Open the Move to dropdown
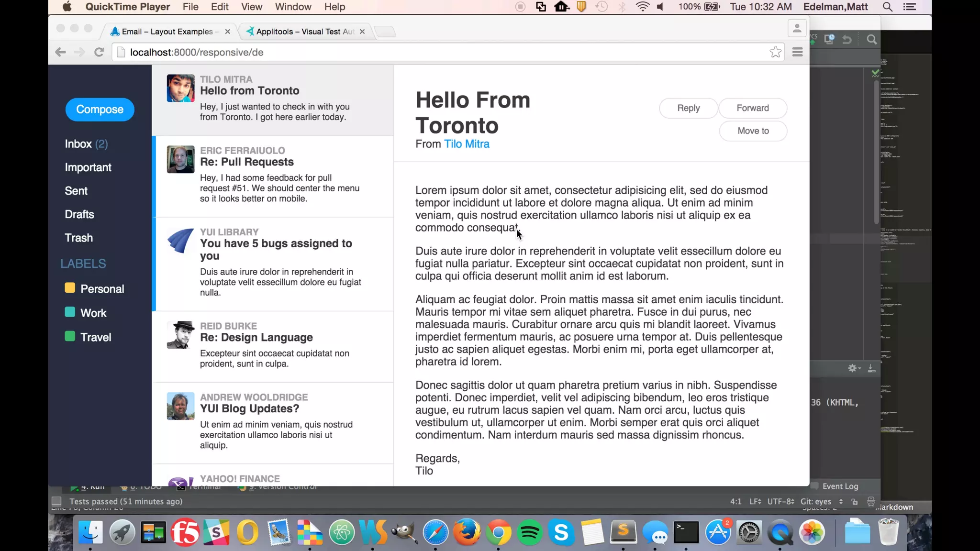Screen dimensions: 980x551 (753, 131)
